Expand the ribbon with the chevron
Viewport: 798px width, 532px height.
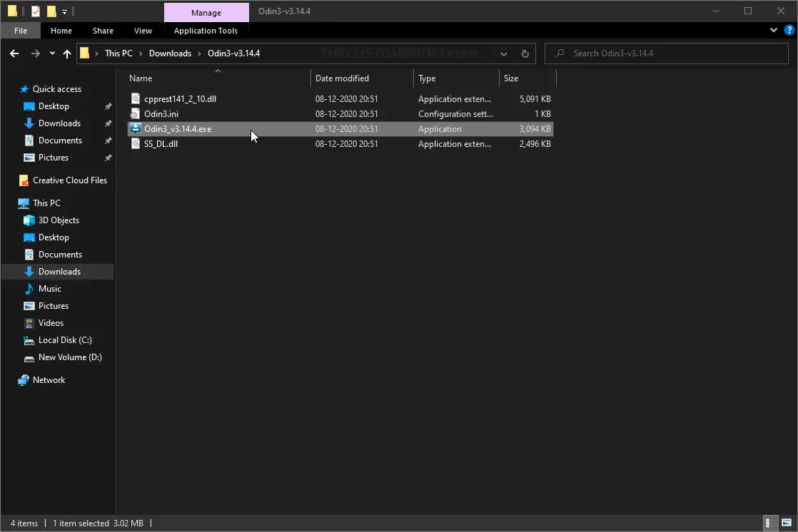click(x=773, y=30)
